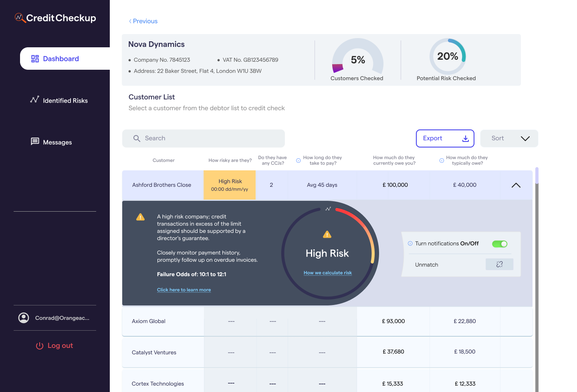Click info icon next to 'How long do they take to pay?'
Viewport: 577px width, 392px height.
click(x=298, y=160)
